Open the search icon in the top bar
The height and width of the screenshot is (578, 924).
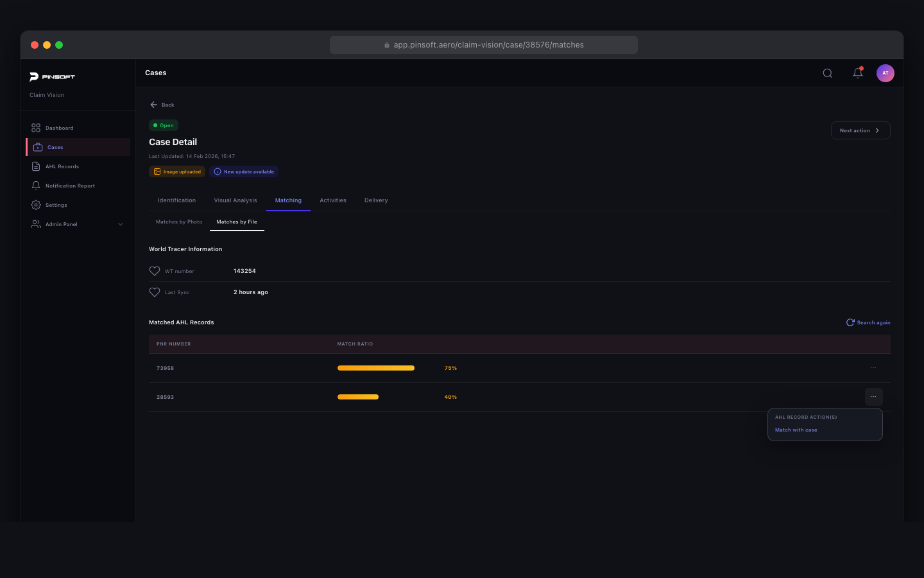click(827, 73)
